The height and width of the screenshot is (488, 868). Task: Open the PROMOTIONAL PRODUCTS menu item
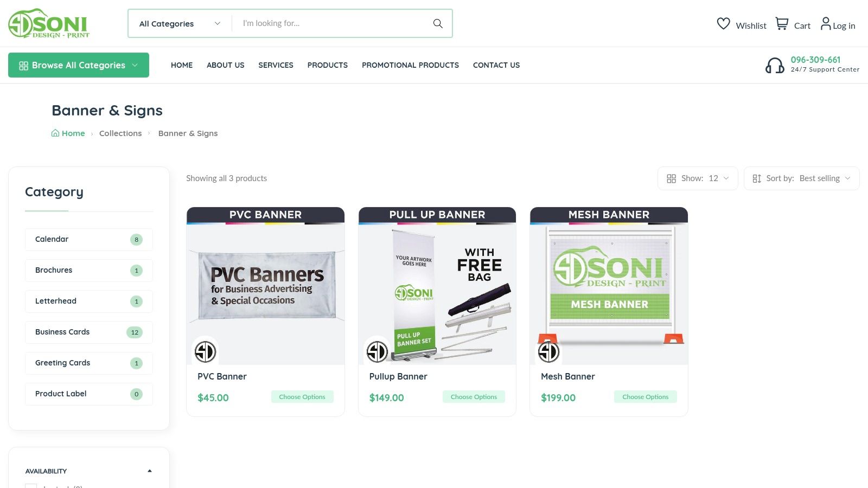click(x=410, y=65)
